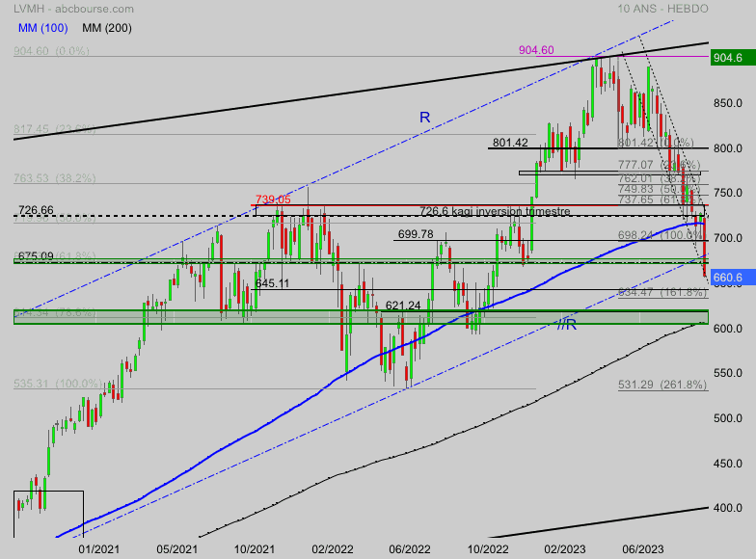The image size is (756, 559).
Task: Click the '645.11' level label
Action: [272, 283]
